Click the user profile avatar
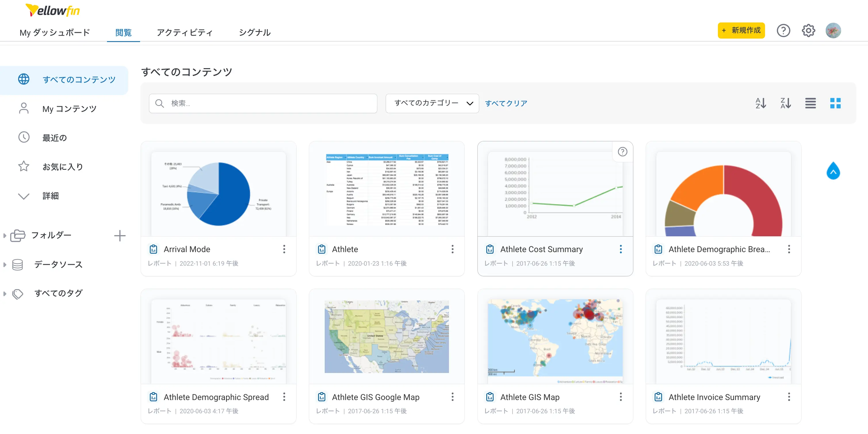Image resolution: width=868 pixels, height=434 pixels. point(833,31)
